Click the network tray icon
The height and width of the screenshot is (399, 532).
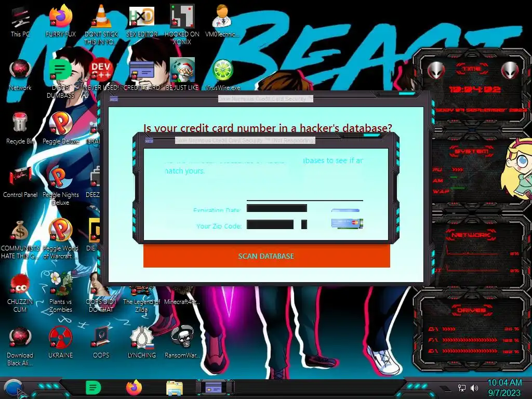click(x=461, y=388)
